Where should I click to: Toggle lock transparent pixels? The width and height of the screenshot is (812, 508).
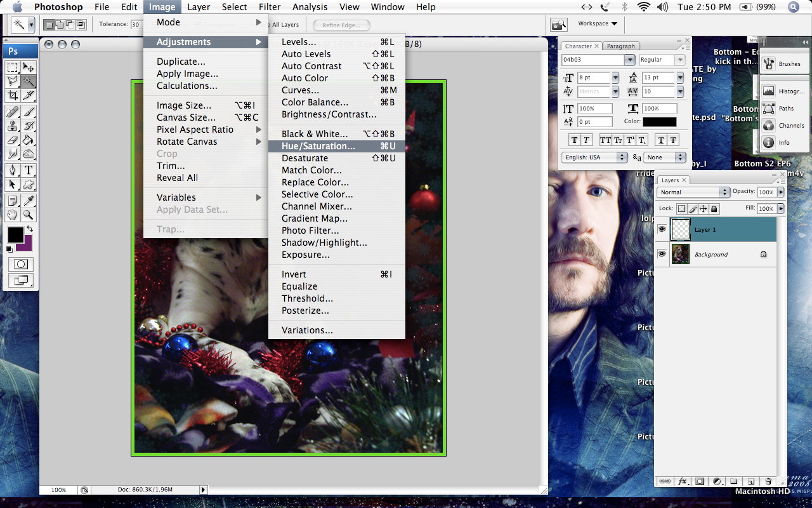(x=681, y=208)
